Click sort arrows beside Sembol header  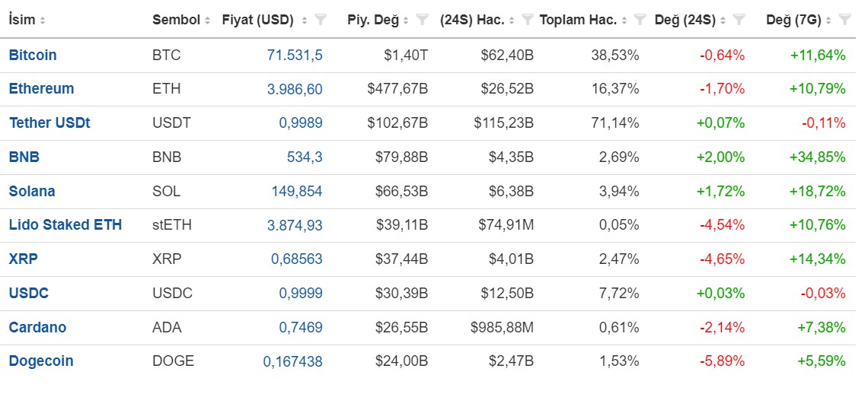(x=207, y=21)
